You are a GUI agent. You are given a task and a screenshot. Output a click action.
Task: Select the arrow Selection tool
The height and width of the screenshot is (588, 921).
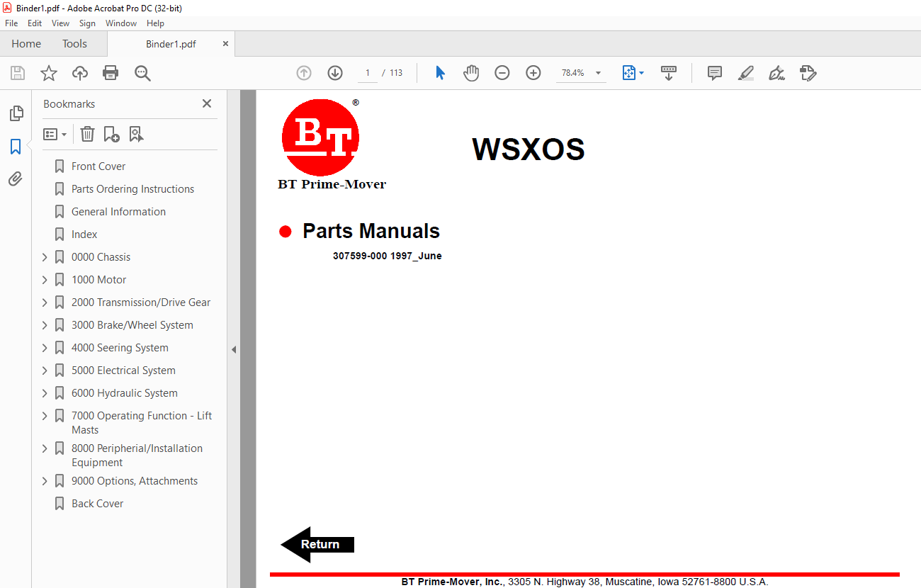tap(440, 73)
